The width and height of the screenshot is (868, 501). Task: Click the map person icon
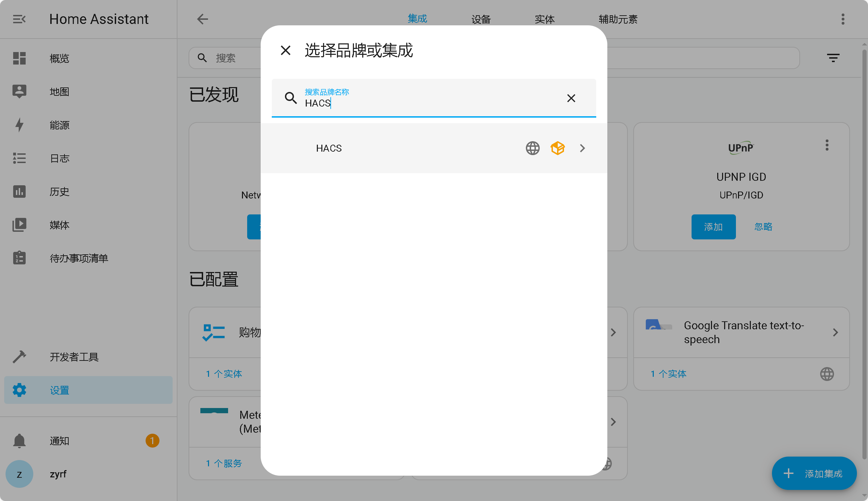pos(19,92)
